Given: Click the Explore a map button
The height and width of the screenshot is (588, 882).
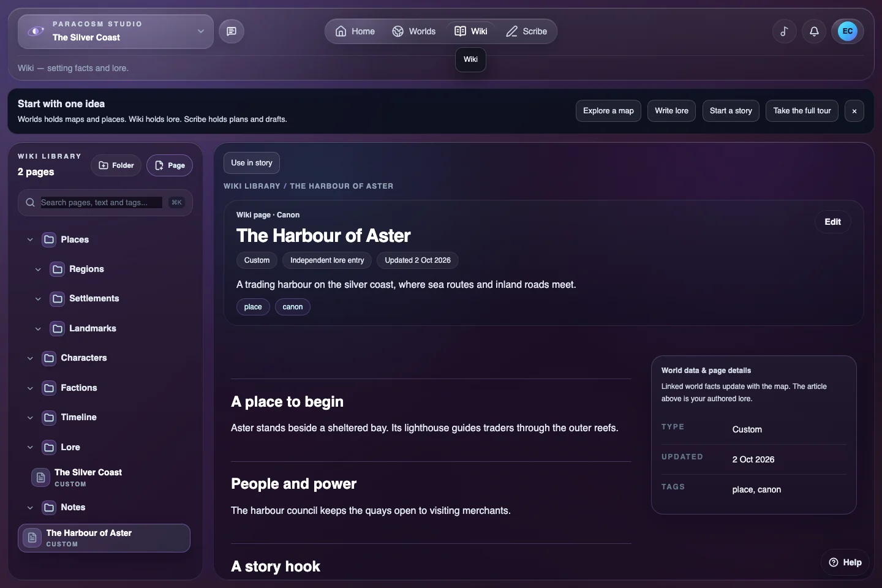Looking at the screenshot, I should click(x=608, y=111).
